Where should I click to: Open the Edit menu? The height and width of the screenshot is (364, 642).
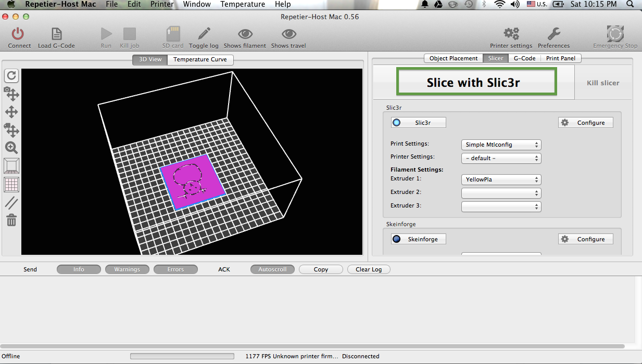[134, 4]
